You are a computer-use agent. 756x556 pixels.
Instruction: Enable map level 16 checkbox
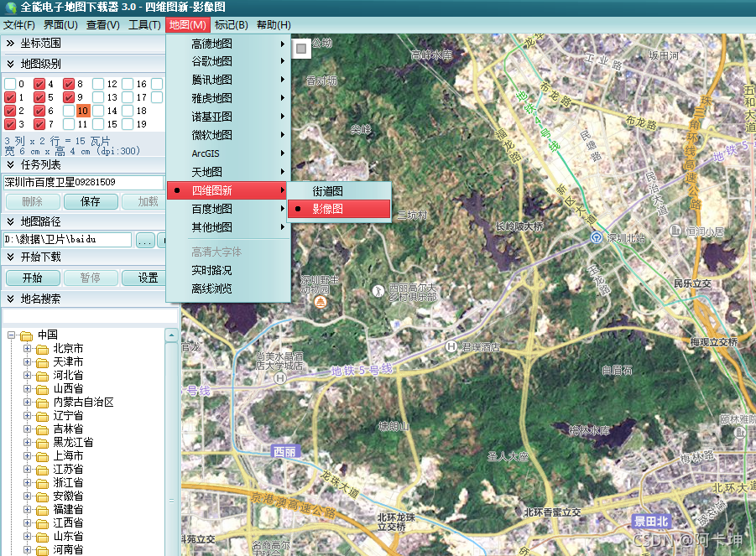point(128,84)
